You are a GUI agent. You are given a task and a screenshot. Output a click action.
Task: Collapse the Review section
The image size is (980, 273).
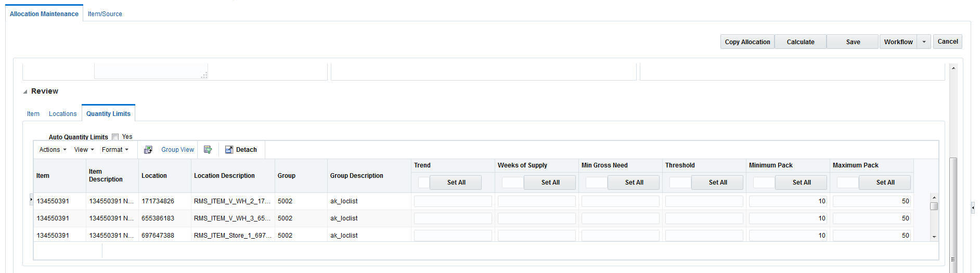coord(25,92)
